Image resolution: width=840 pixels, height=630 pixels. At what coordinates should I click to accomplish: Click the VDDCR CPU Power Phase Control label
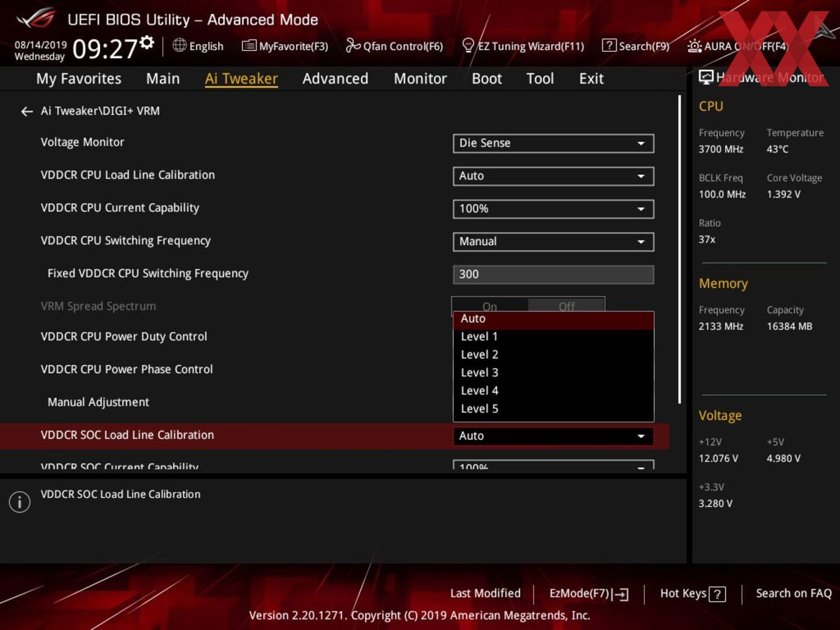tap(127, 369)
